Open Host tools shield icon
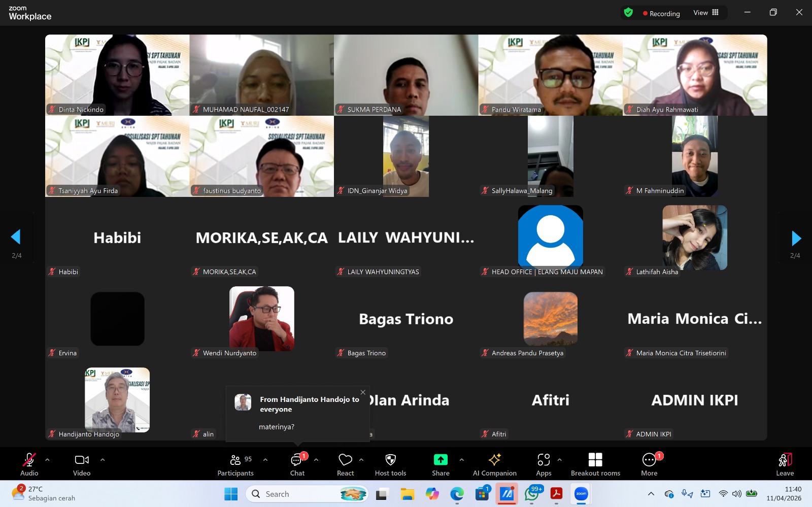 (390, 464)
